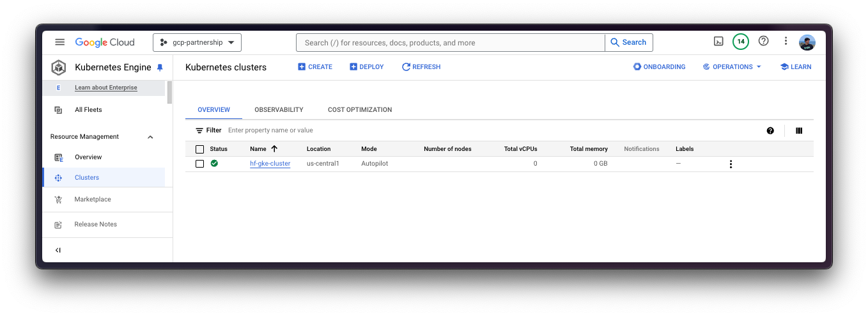Open the ONBOARDING panel
The height and width of the screenshot is (316, 868).
pyautogui.click(x=659, y=67)
